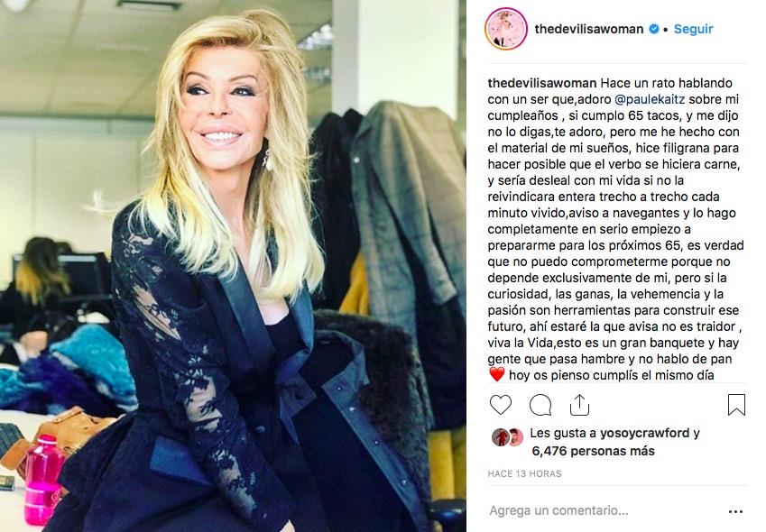Open yosoycrawford's profile from likes
766x532 pixels.
644,433
